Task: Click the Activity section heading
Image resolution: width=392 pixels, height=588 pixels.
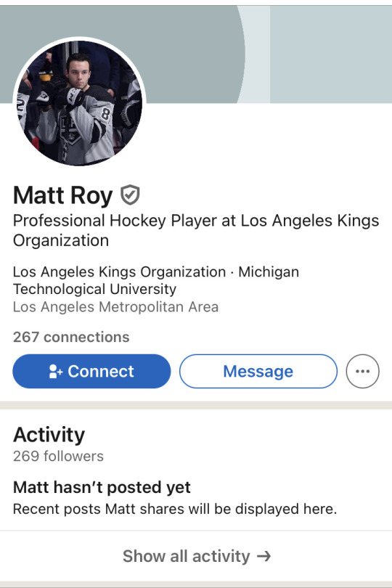Action: 49,435
